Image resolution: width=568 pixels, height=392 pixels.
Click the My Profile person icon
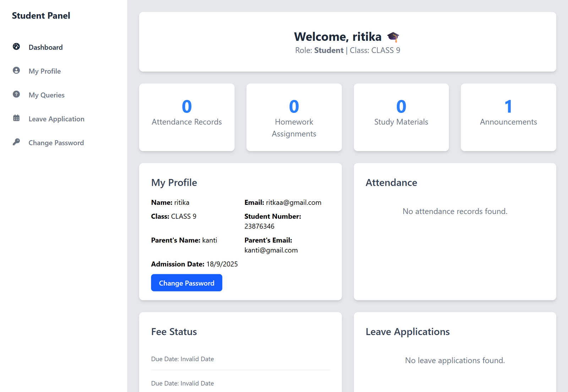point(16,71)
